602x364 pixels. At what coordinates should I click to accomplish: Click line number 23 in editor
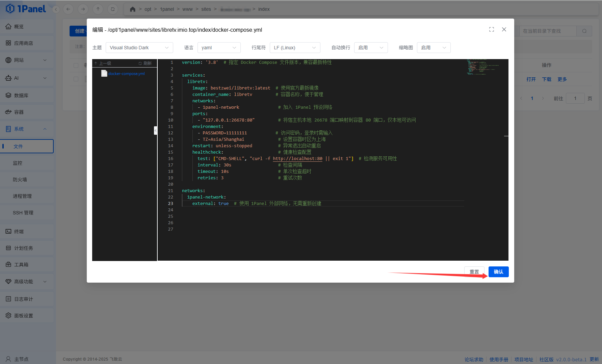click(171, 204)
